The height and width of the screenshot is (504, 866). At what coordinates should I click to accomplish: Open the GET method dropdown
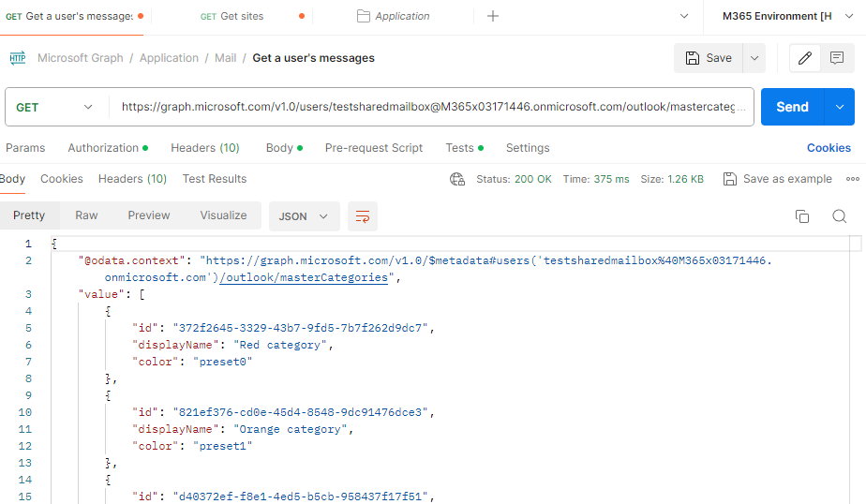(x=55, y=107)
